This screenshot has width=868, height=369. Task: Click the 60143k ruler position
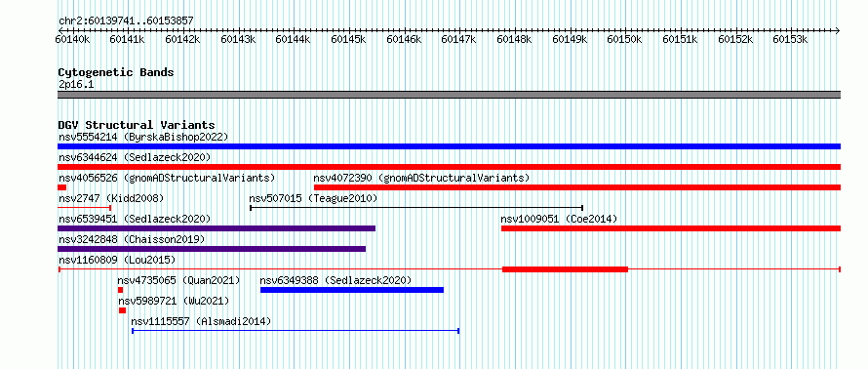coord(238,39)
